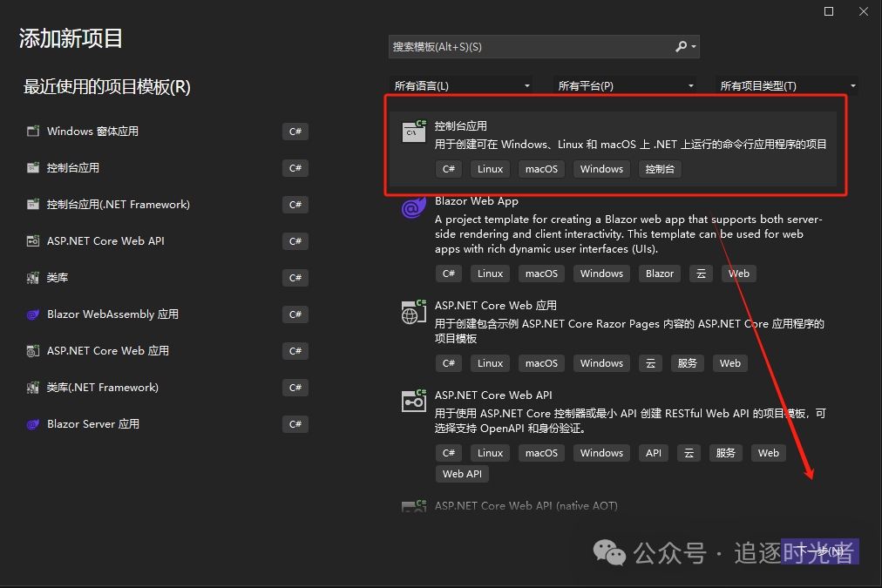The height and width of the screenshot is (588, 882).
Task: Click the 类库(.NET Framework) recent icon
Action: click(33, 388)
